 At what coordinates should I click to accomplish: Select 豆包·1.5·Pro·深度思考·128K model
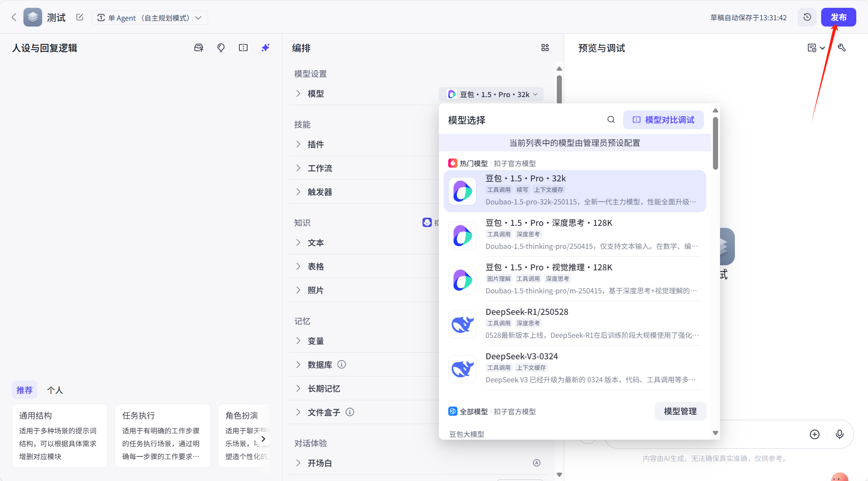click(x=575, y=235)
